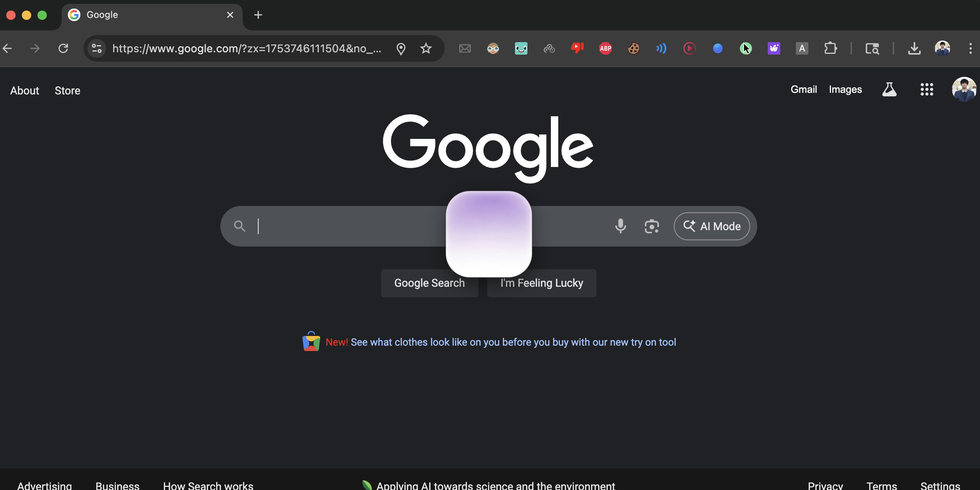Screen dimensions: 980x490
Task: Click the location permission icon in address bar
Action: (x=401, y=48)
